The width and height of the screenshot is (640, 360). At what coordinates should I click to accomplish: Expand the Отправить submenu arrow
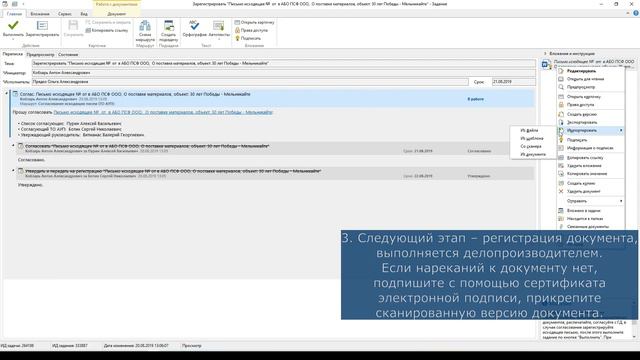click(x=621, y=201)
